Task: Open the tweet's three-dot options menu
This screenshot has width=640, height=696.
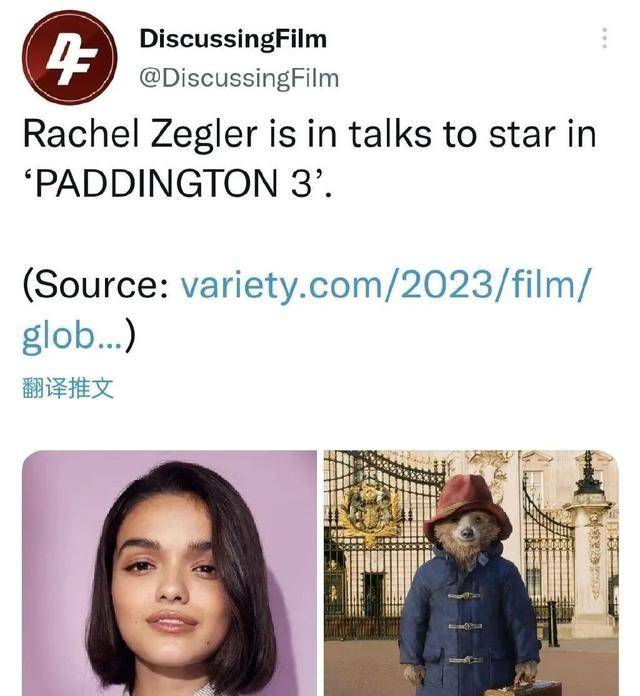Action: pos(604,38)
